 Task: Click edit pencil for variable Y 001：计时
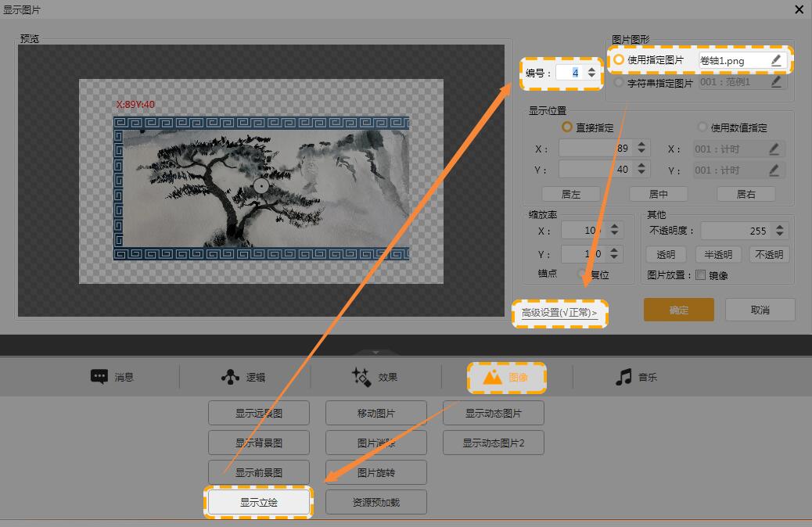click(774, 170)
